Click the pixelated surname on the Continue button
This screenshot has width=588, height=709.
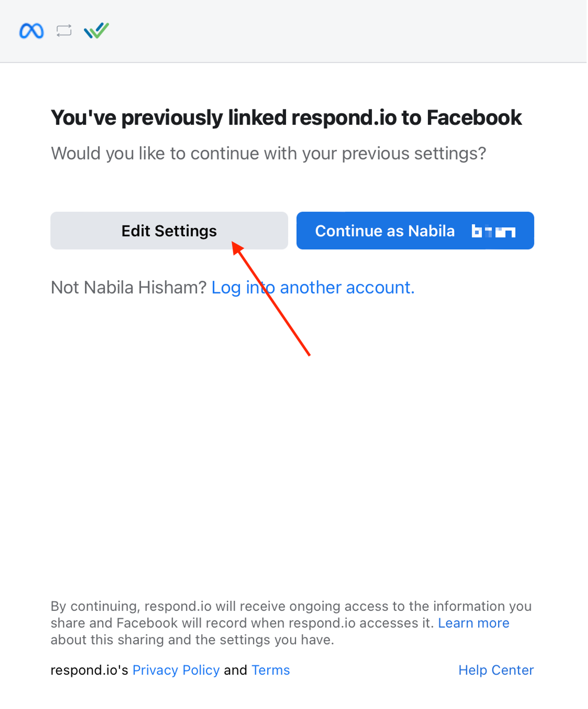(x=494, y=232)
